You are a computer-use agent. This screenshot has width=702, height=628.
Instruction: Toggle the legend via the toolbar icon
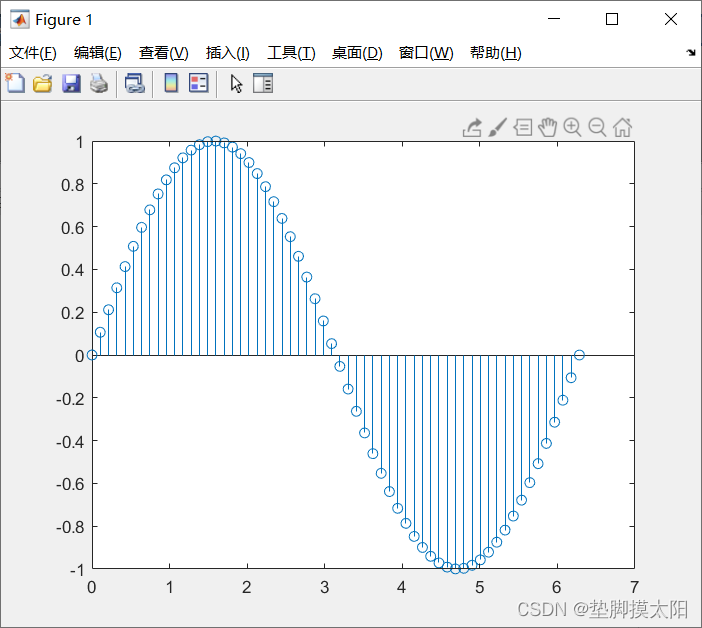pyautogui.click(x=198, y=84)
